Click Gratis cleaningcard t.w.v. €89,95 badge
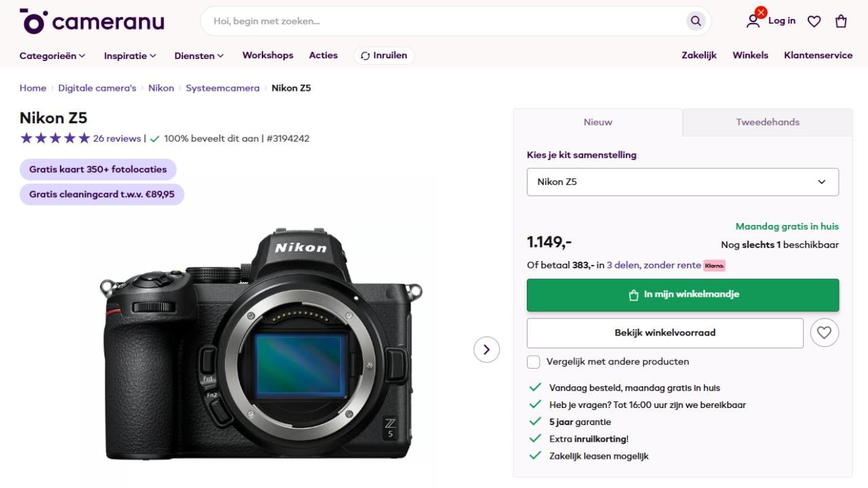 point(102,195)
